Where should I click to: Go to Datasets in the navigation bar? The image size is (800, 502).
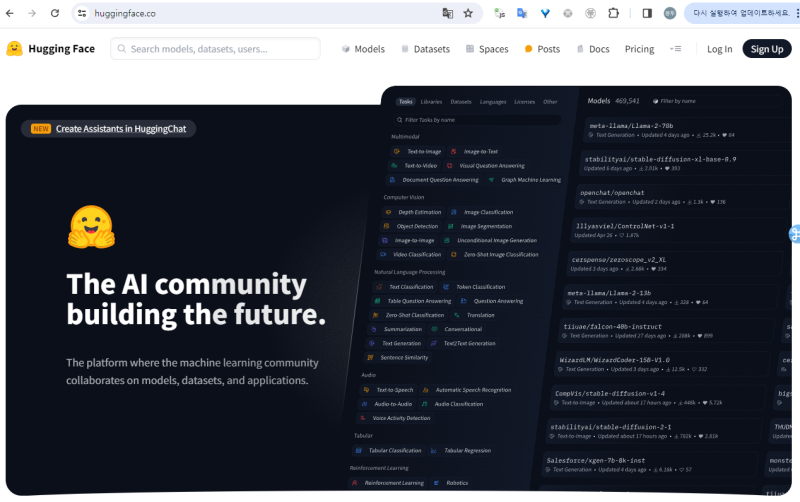(425, 49)
